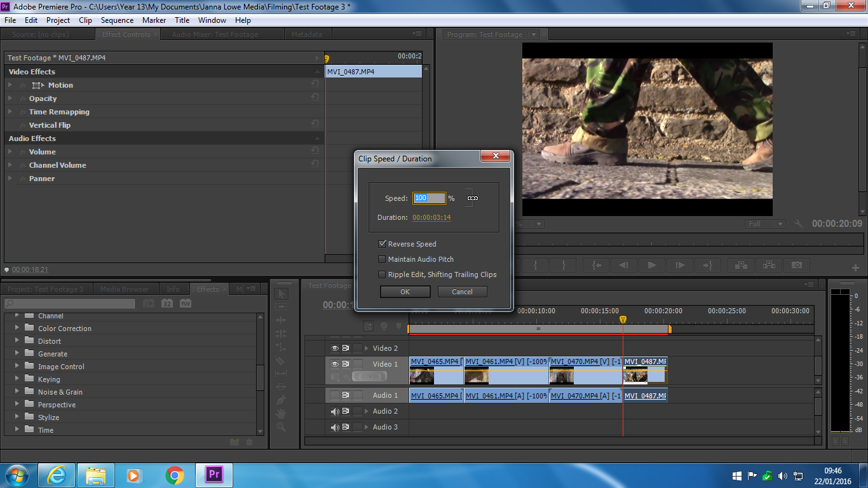Mute Audio 3 track speaker
Viewport: 868px width, 488px height.
335,427
